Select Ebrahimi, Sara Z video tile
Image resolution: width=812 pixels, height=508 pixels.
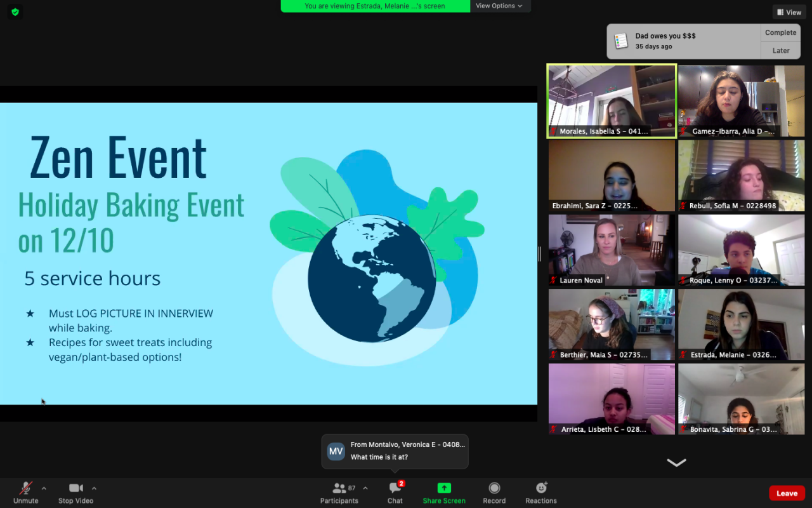point(612,175)
